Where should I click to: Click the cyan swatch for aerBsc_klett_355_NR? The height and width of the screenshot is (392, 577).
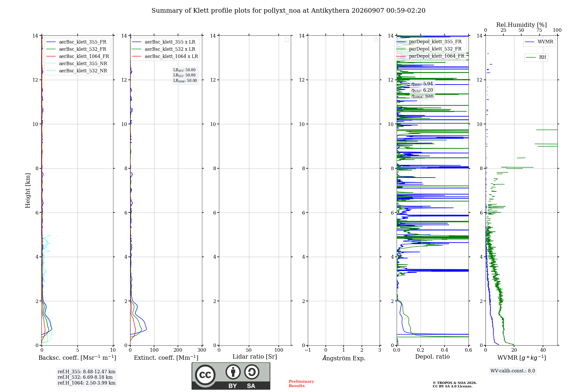(x=51, y=64)
